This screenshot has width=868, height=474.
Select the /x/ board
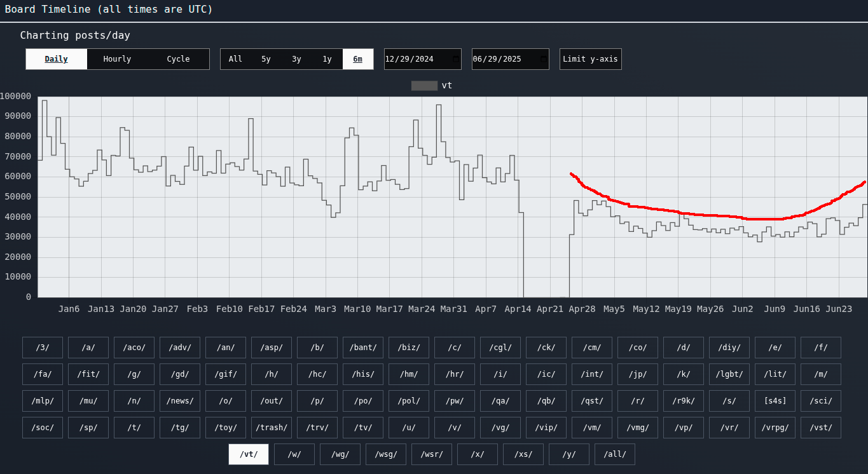point(478,454)
